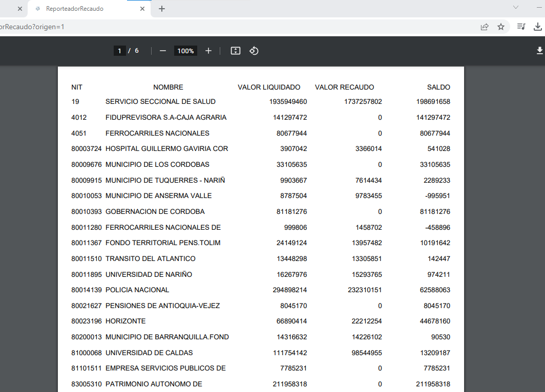This screenshot has height=392, width=545.
Task: Click the VALOR LIQUIDADO column header
Action: point(269,87)
